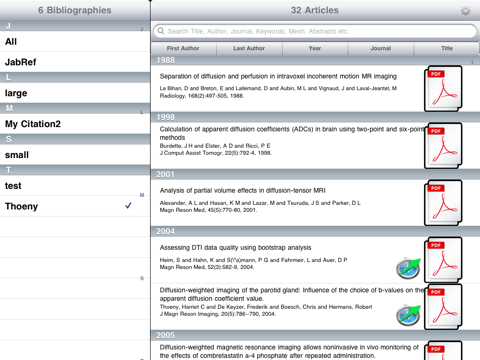
Task: Open 'Diffusion-weighted magnetic resonance imaging allows noninvasive' article
Action: pyautogui.click(x=289, y=351)
